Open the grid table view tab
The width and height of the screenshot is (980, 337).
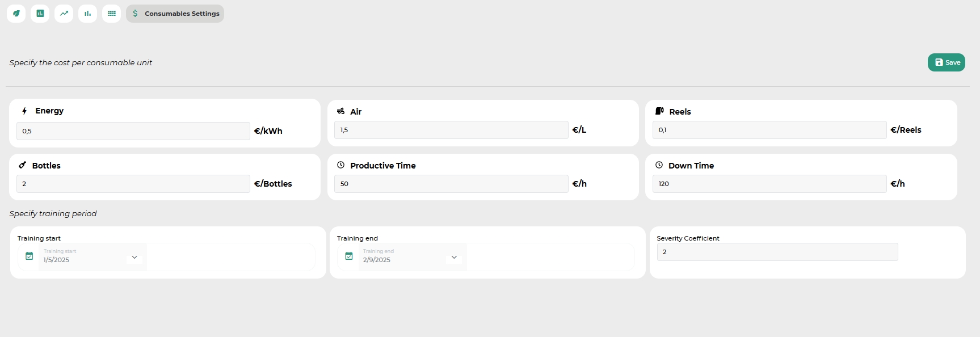pos(112,14)
